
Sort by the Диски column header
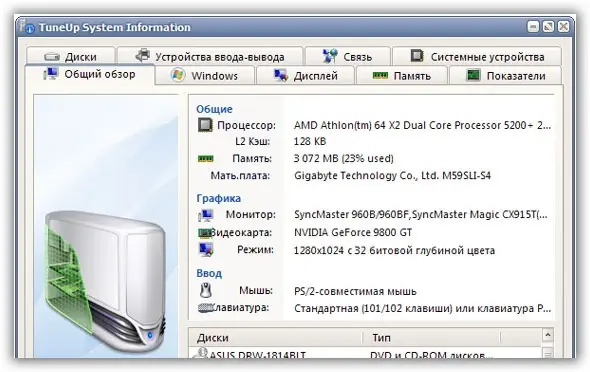[x=275, y=337]
